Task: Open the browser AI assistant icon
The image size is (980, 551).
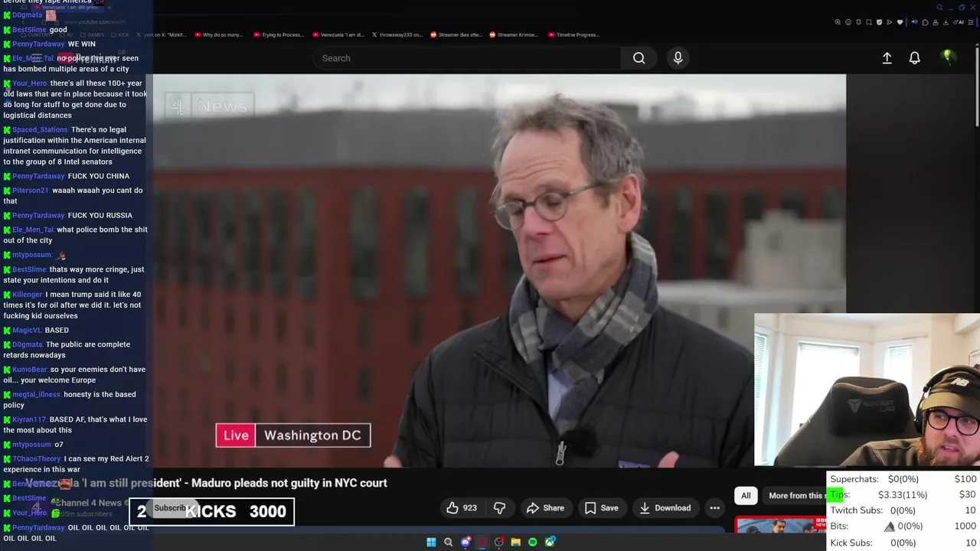Action: (x=959, y=22)
